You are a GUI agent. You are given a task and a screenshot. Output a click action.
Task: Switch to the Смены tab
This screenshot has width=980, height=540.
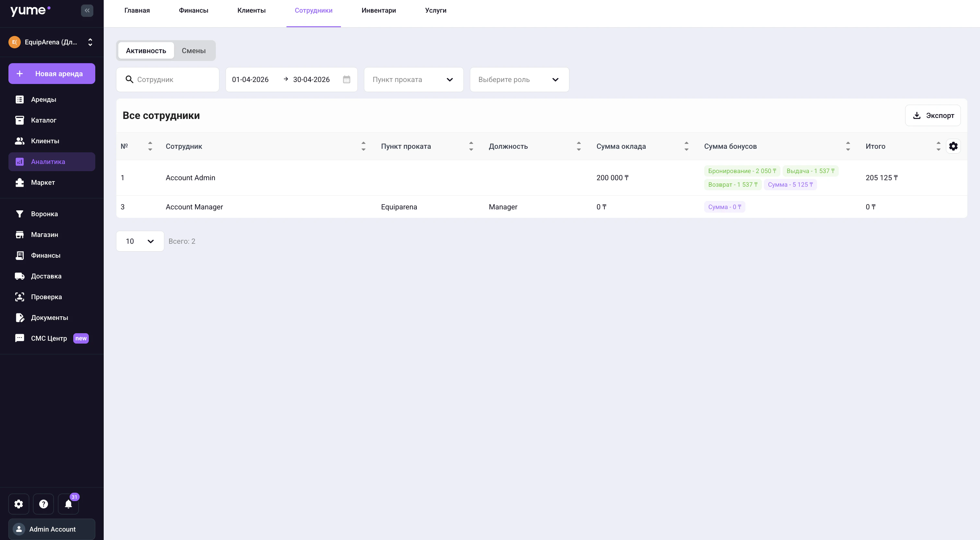[x=193, y=50]
